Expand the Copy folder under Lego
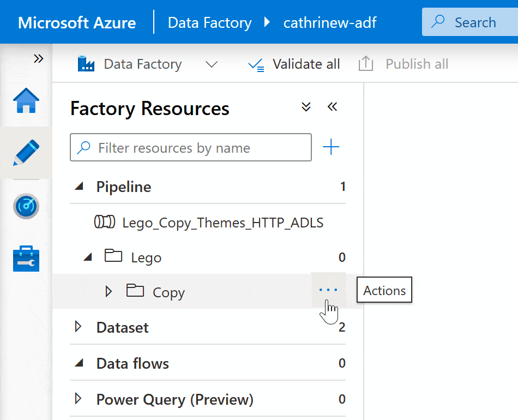518x420 pixels. coord(108,292)
